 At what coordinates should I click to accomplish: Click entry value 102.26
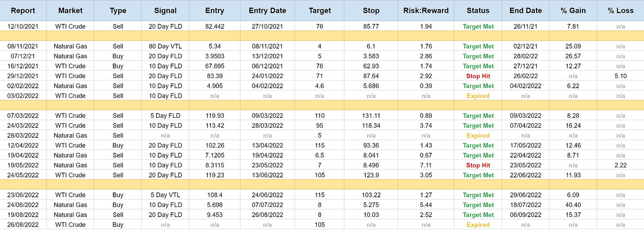[215, 145]
